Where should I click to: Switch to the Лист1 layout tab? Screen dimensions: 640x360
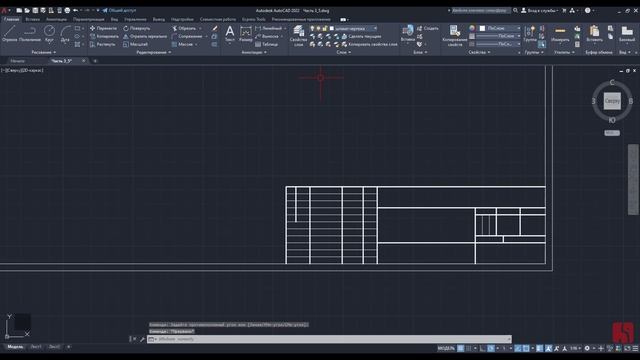pos(36,347)
